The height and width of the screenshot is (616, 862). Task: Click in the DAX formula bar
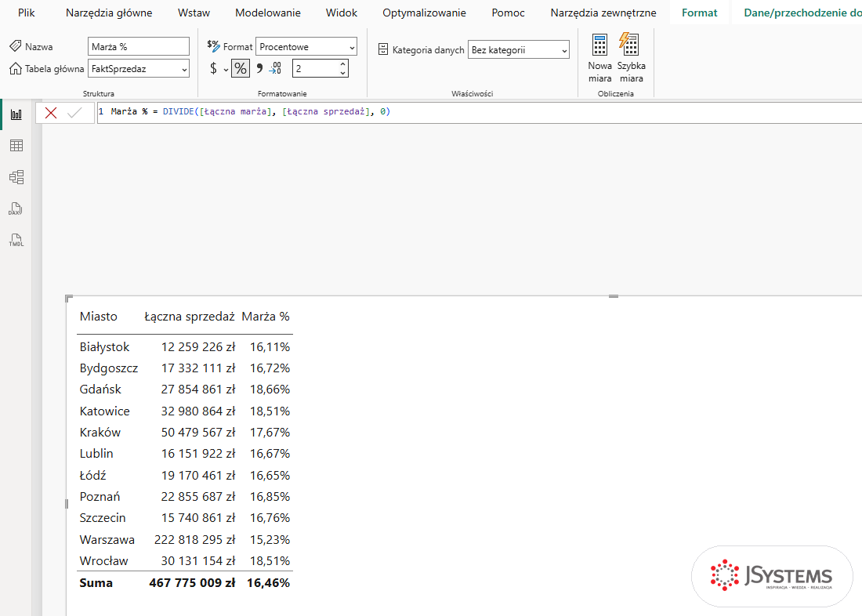(478, 112)
